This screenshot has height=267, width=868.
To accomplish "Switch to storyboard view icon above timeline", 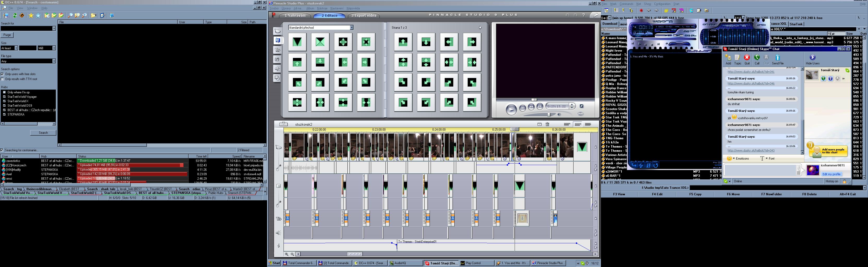I will click(567, 124).
